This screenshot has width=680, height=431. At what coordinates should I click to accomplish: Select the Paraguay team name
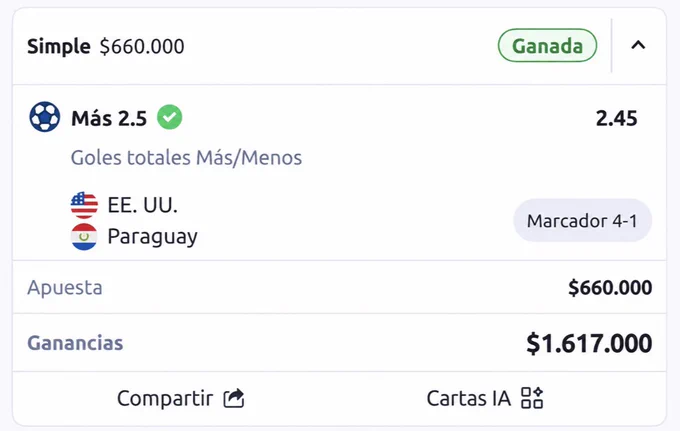153,237
